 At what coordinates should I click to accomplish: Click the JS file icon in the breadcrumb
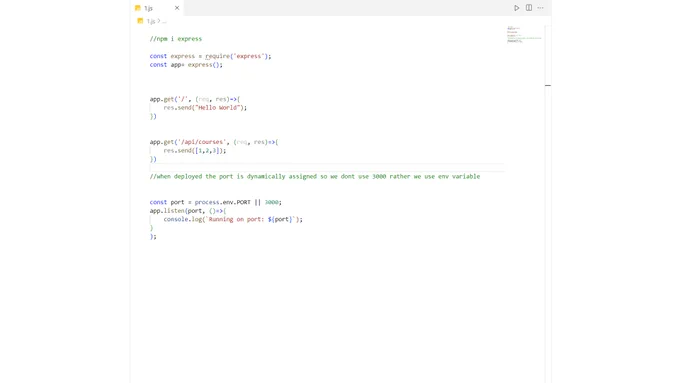click(x=140, y=21)
